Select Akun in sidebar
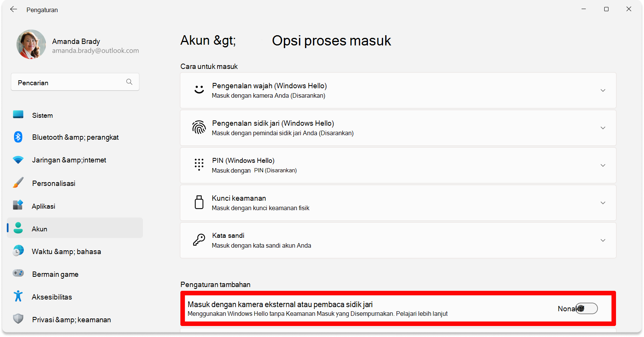644x337 pixels. (x=75, y=228)
